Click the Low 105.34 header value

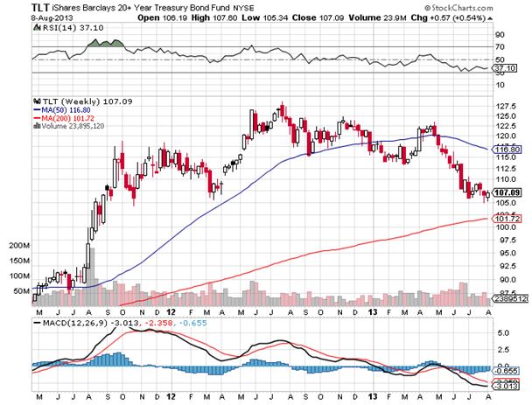click(x=265, y=17)
